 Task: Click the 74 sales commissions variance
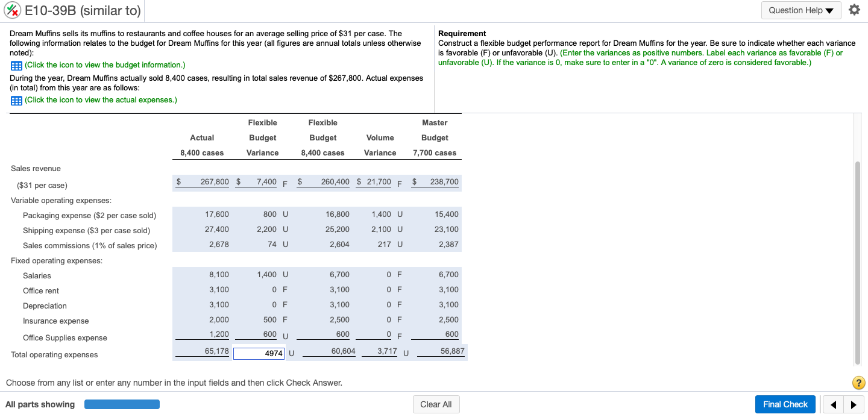(x=272, y=245)
